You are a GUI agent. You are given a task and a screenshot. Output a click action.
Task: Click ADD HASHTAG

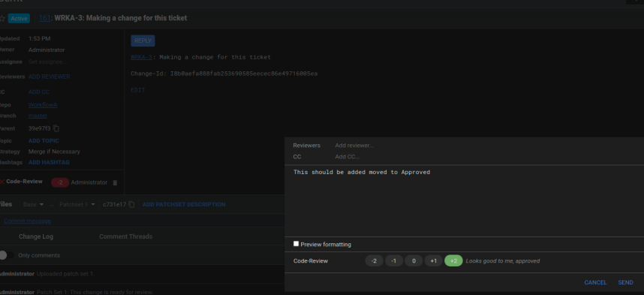pyautogui.click(x=49, y=162)
